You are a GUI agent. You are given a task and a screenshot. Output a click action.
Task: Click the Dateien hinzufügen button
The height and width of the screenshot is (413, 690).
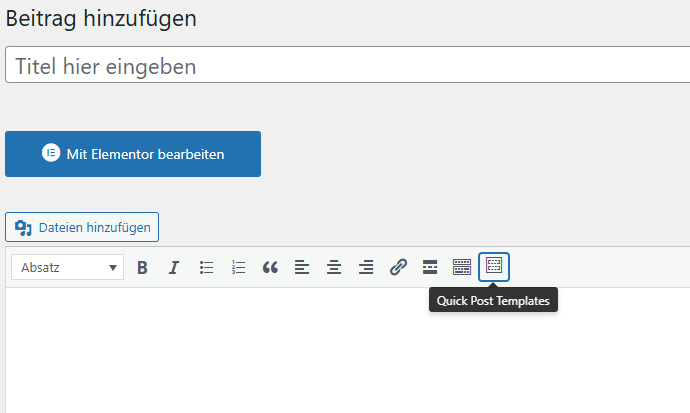tap(82, 227)
